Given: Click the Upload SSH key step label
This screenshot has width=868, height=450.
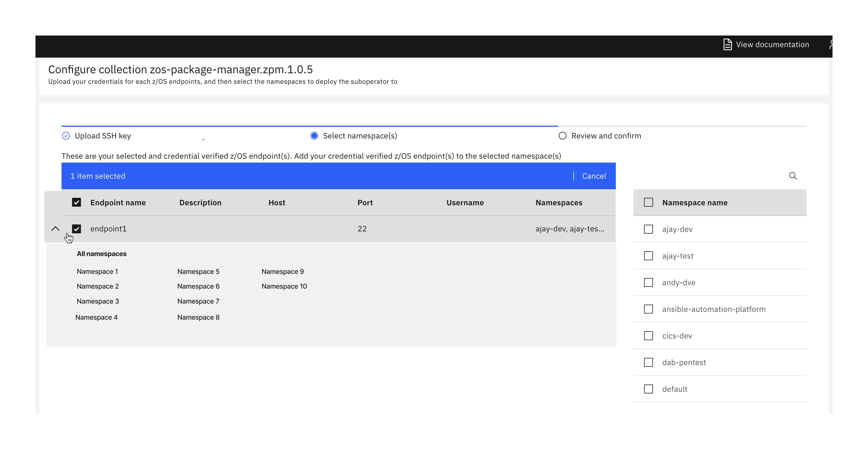Looking at the screenshot, I should [103, 136].
